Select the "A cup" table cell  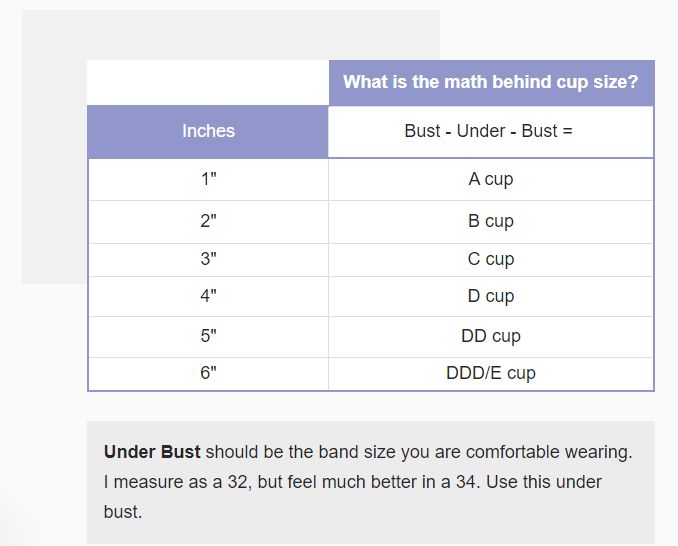click(x=490, y=180)
